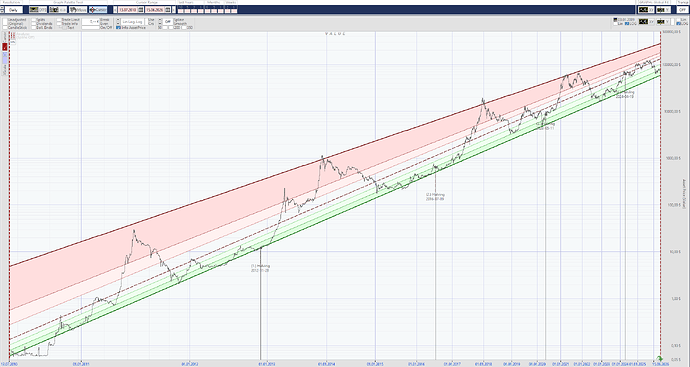Click the top-row autoscale Y icon button

[x=663, y=10]
